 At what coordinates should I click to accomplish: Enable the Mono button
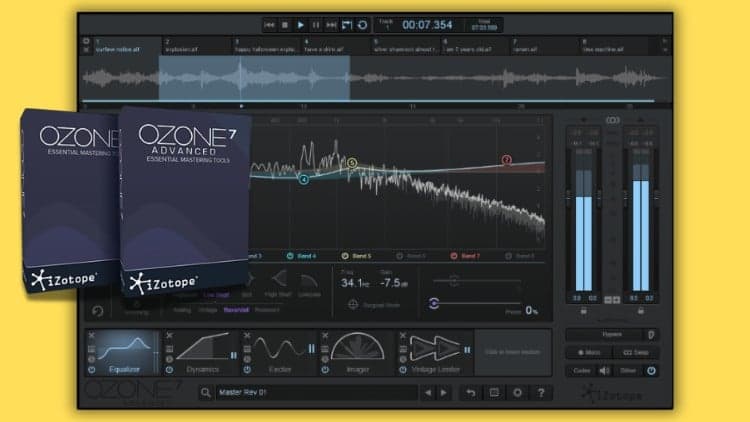(x=589, y=353)
